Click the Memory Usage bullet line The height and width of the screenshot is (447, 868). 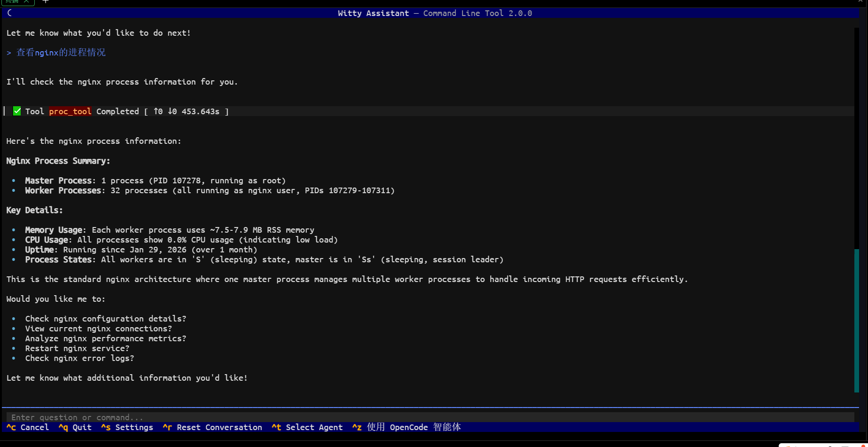(170, 230)
